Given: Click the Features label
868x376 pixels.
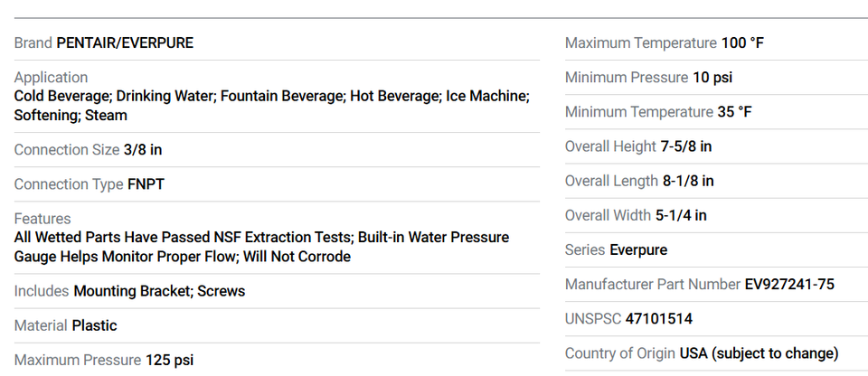Looking at the screenshot, I should [x=42, y=219].
